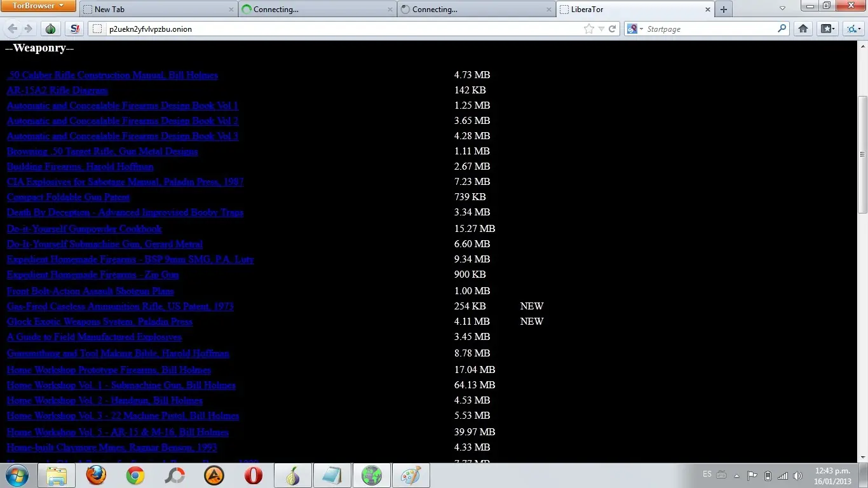Screen dimensions: 868x488
Task: Open the clock showing 12:43 p.m.
Action: 832,476
